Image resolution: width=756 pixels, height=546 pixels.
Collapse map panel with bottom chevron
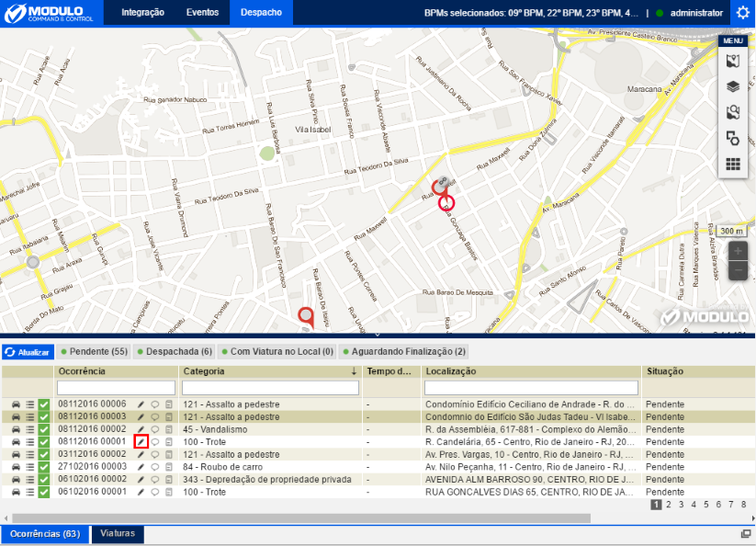[378, 335]
